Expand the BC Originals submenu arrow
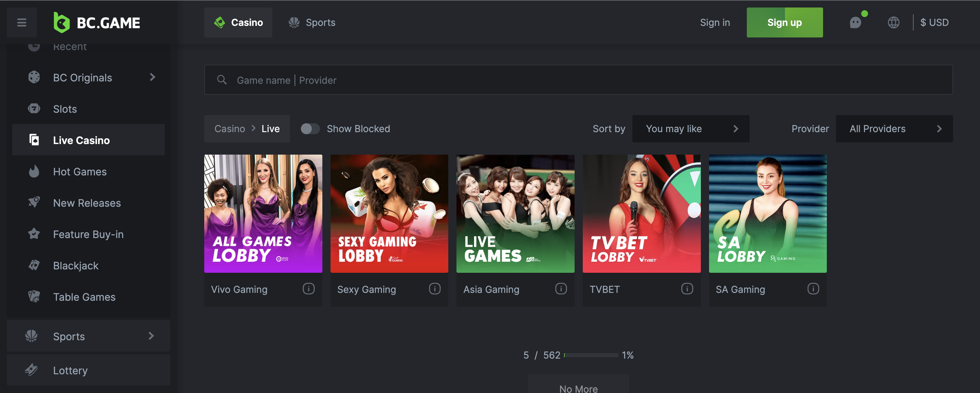The width and height of the screenshot is (980, 393). [x=152, y=77]
